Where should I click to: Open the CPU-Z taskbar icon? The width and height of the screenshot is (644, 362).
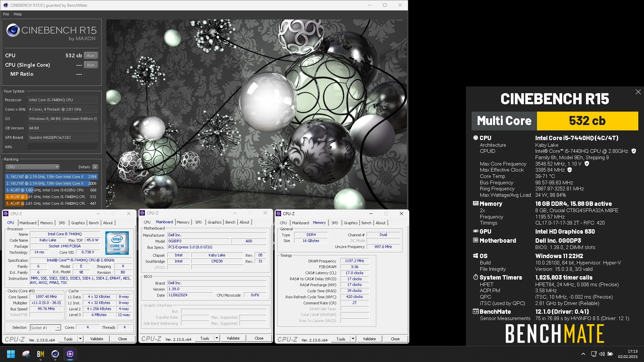pos(70,354)
